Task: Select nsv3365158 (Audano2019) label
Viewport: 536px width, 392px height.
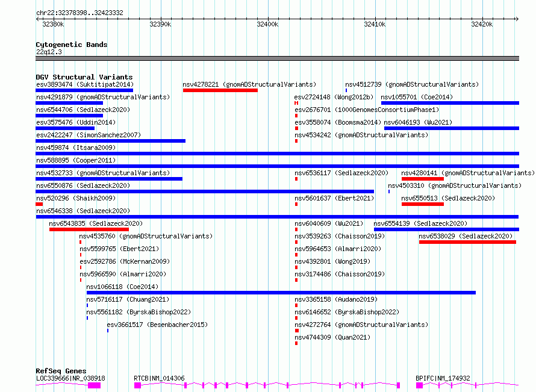Action: pyautogui.click(x=336, y=299)
